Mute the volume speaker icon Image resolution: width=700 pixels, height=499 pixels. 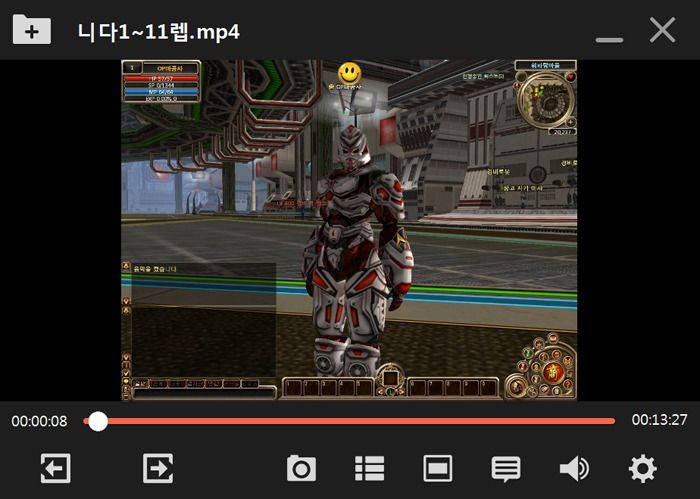(574, 468)
